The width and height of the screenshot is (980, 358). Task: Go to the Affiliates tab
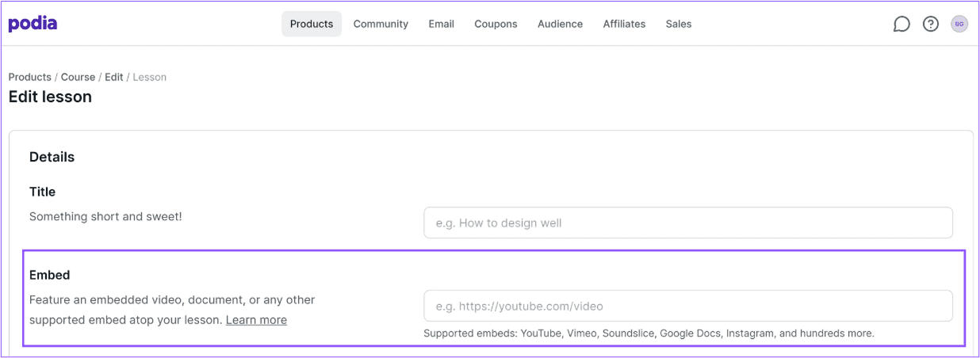(x=624, y=24)
